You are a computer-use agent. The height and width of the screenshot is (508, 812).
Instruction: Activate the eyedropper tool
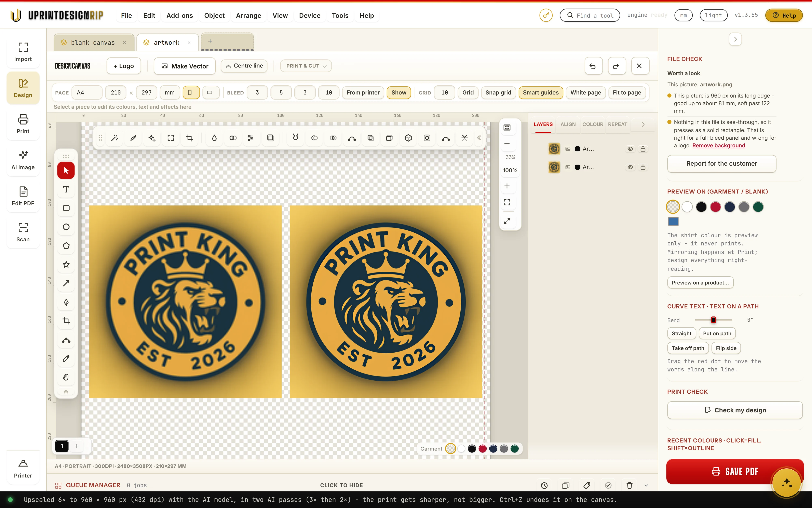coord(66,358)
